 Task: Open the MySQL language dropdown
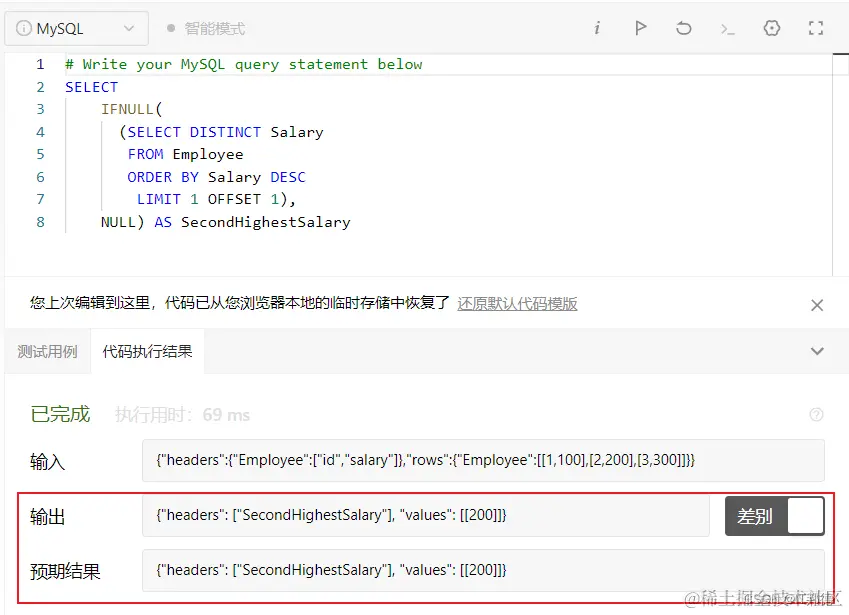pyautogui.click(x=76, y=28)
